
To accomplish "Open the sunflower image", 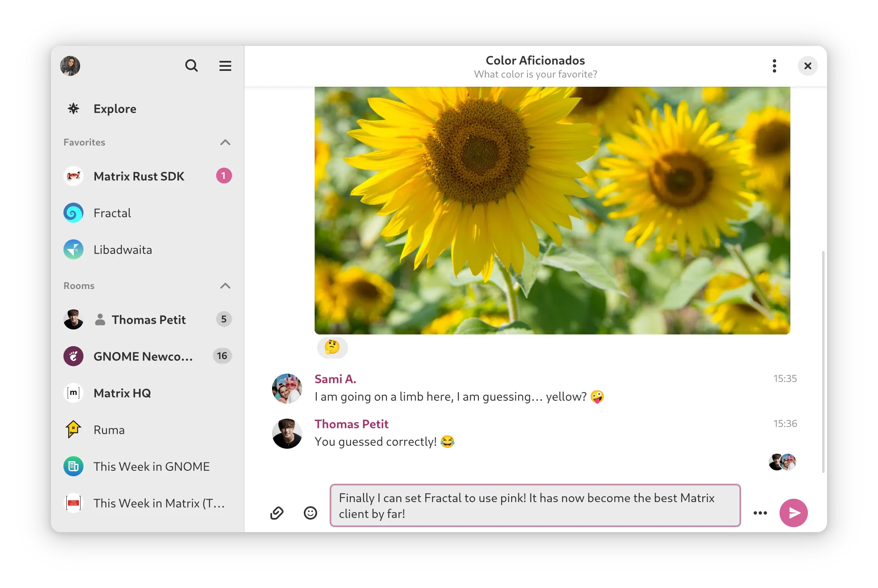I will pos(552,210).
